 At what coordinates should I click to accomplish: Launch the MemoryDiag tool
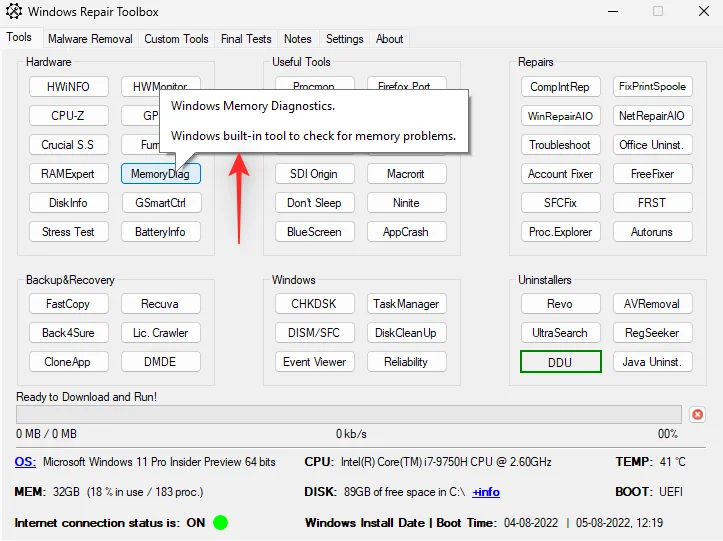(x=160, y=174)
